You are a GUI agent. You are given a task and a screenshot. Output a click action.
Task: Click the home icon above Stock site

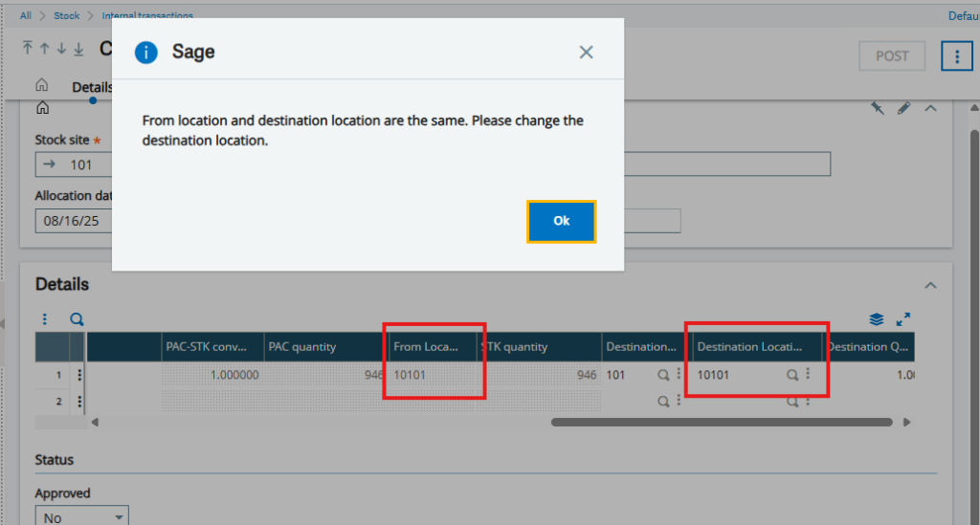coord(42,108)
